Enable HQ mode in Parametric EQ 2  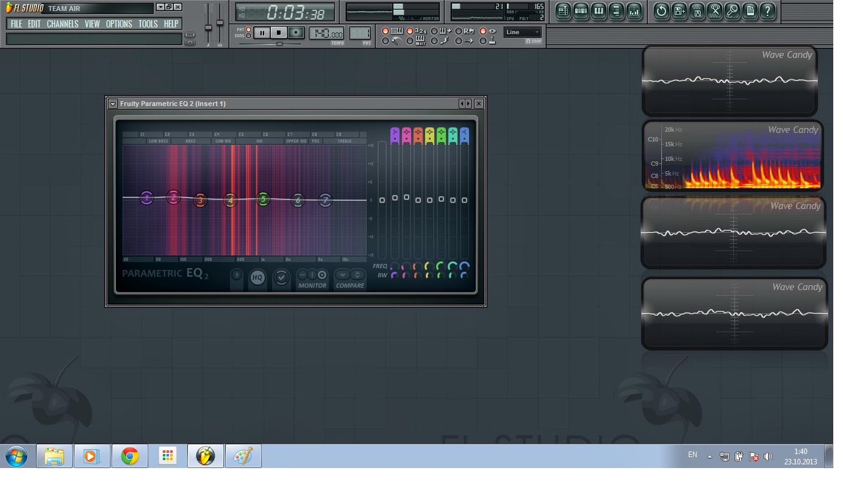coord(258,278)
